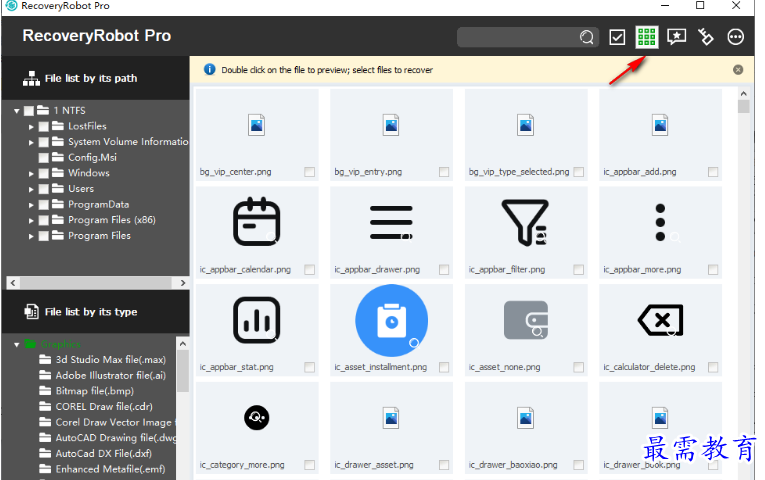Select the ic_drawer_baoxiao.png file icon

tap(525, 418)
